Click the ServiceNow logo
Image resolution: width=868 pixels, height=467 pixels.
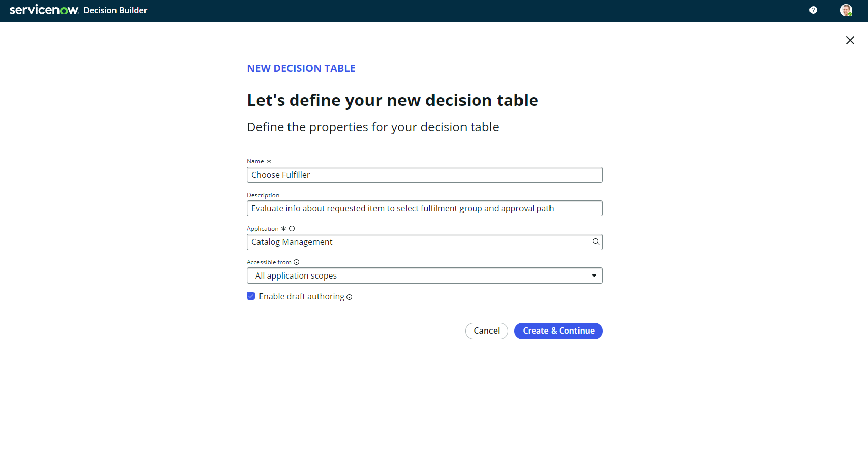coord(44,10)
